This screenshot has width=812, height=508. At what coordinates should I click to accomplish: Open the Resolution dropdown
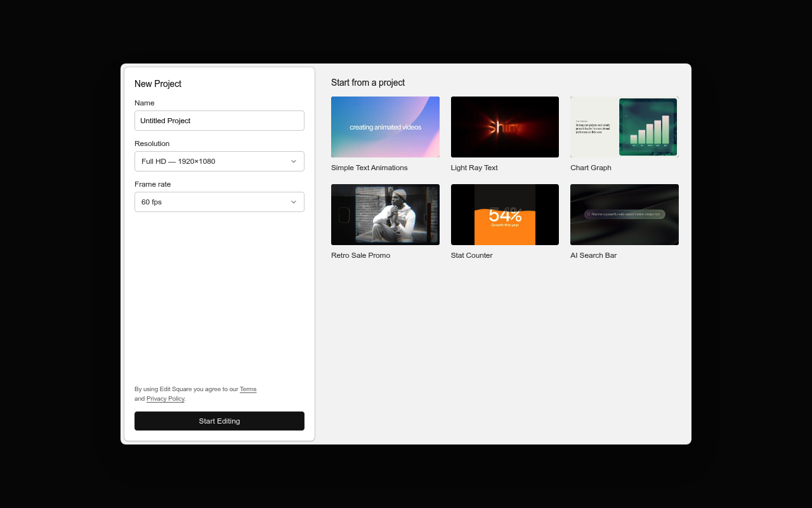point(219,161)
